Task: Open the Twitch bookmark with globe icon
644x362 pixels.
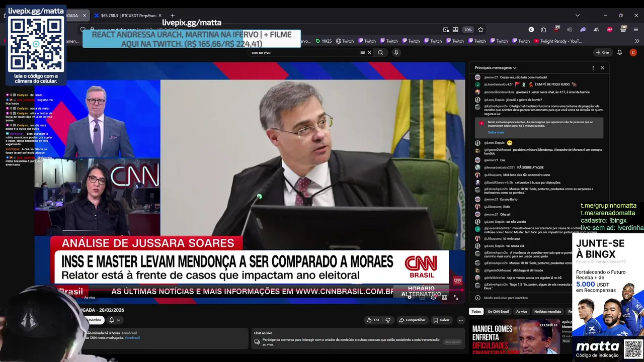Action: [345, 41]
